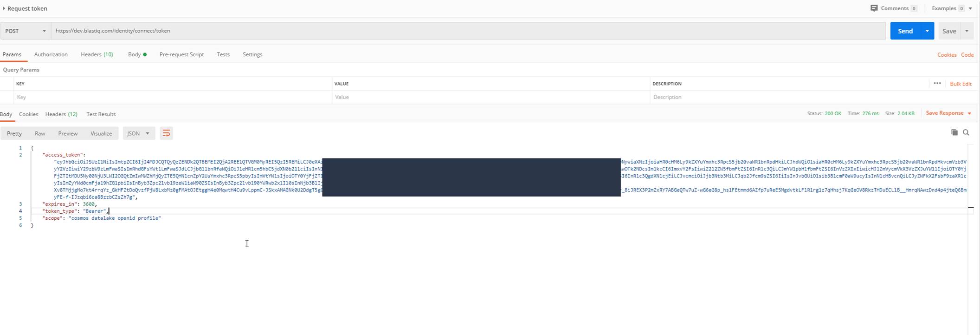The height and width of the screenshot is (335, 980).
Task: Save the request
Action: pos(949,31)
